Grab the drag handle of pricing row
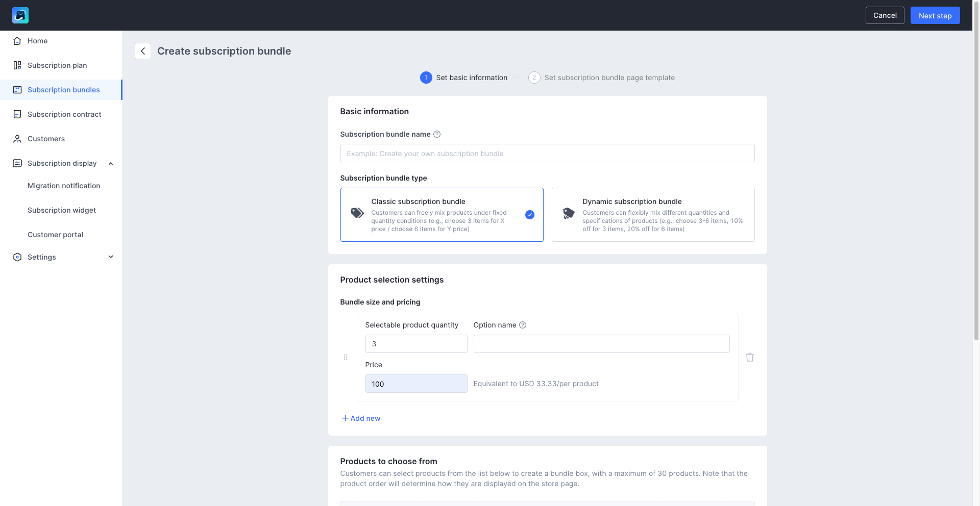 346,357
